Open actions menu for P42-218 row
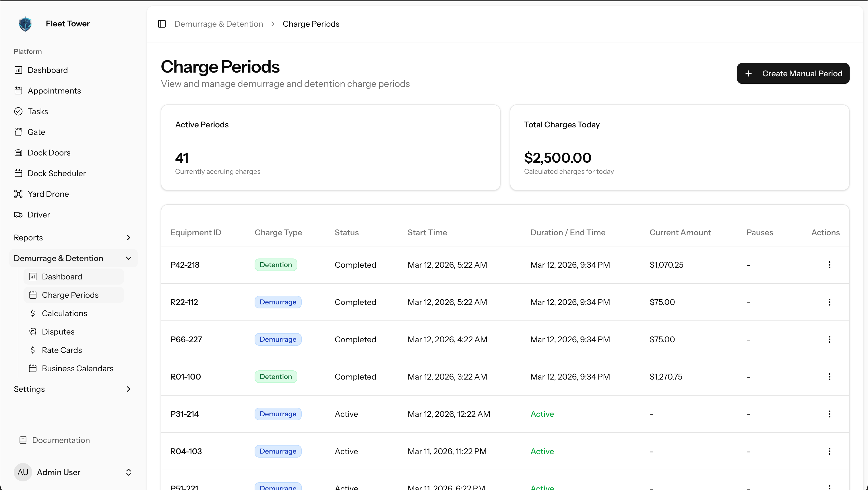Viewport: 868px width, 490px height. 829,265
